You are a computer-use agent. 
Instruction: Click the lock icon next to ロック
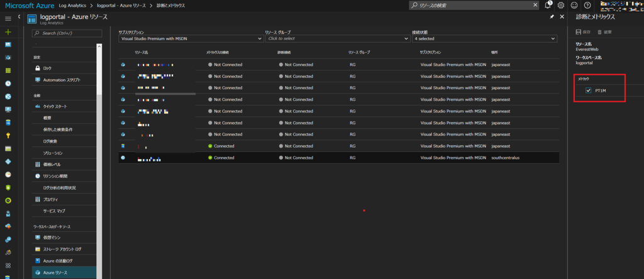point(38,68)
